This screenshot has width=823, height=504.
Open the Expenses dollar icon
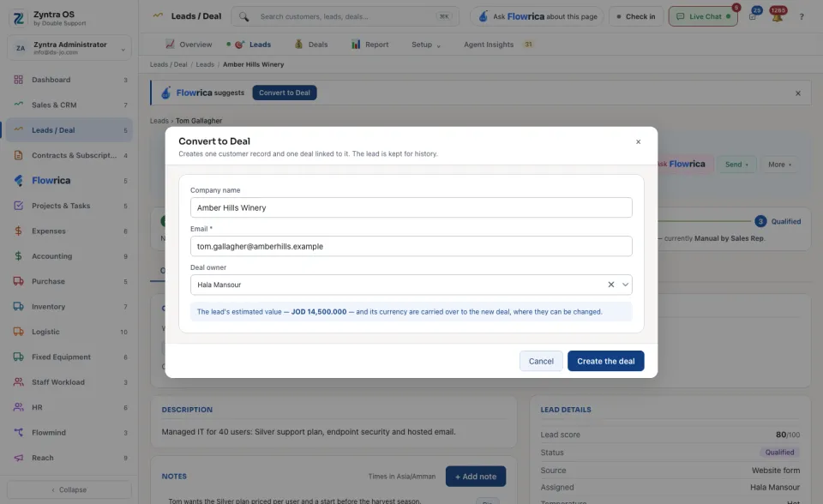tap(18, 231)
